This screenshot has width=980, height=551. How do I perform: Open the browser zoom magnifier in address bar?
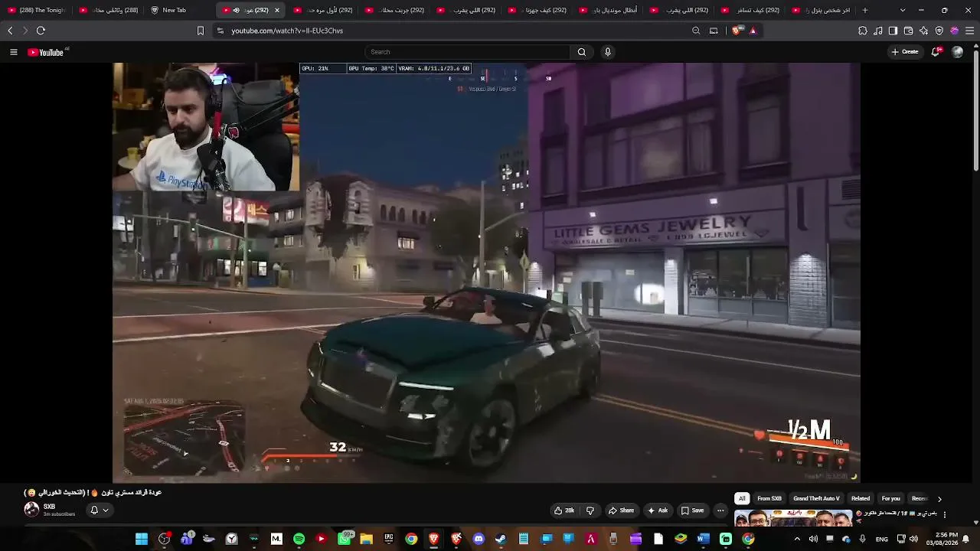coord(696,31)
